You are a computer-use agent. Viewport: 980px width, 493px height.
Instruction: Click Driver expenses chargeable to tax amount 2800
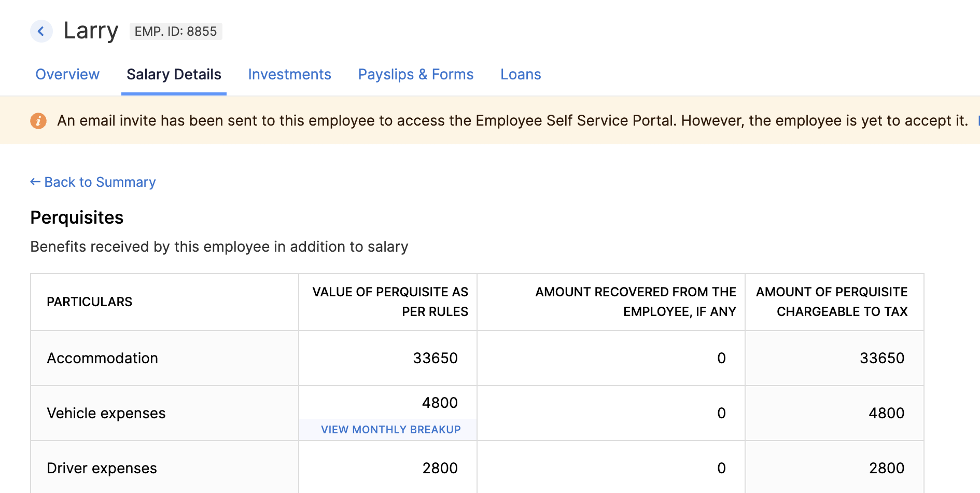coord(887,468)
